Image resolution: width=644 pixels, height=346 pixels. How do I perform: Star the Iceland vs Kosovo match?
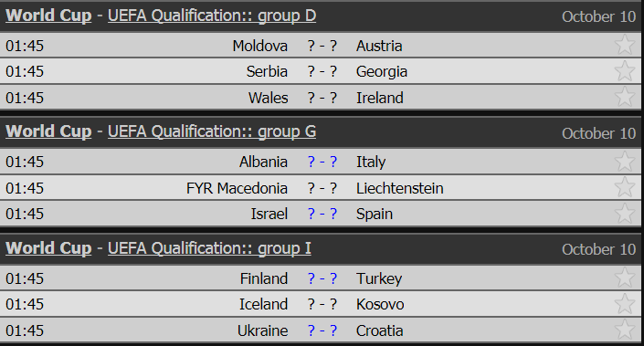tap(625, 303)
